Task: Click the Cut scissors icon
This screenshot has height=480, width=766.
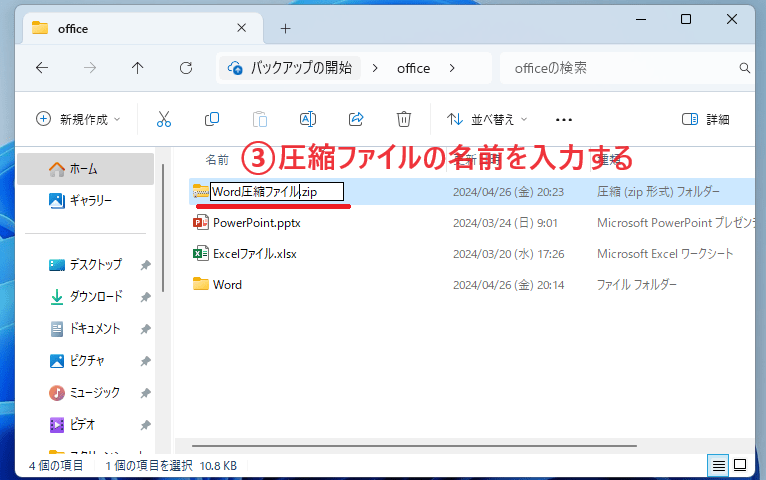Action: [x=164, y=119]
